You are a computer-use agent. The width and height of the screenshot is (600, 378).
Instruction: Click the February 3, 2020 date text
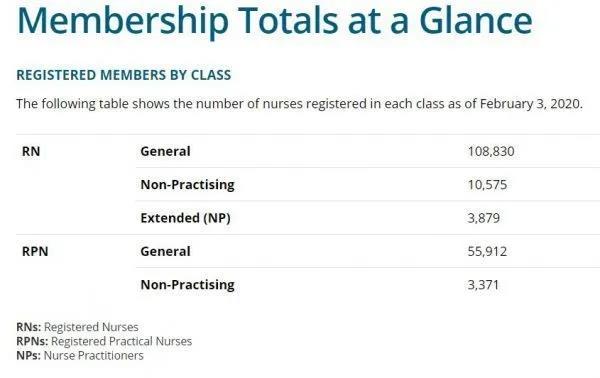pos(531,104)
